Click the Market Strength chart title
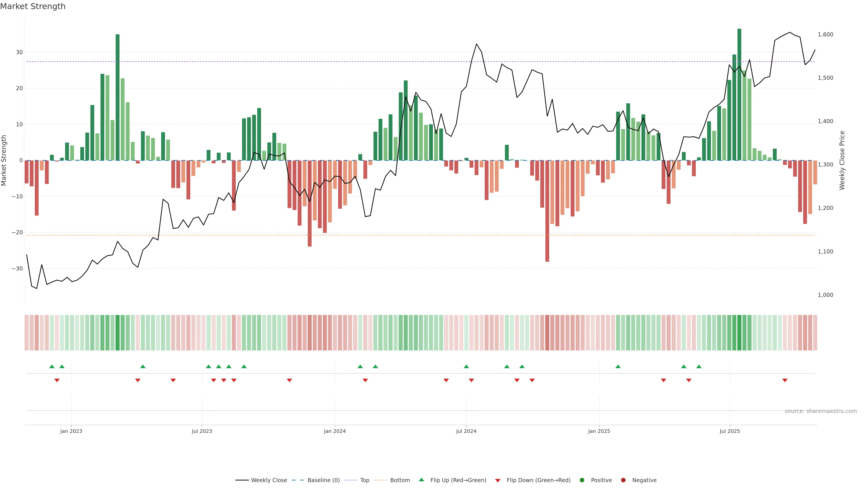The width and height of the screenshot is (868, 488). coord(33,6)
